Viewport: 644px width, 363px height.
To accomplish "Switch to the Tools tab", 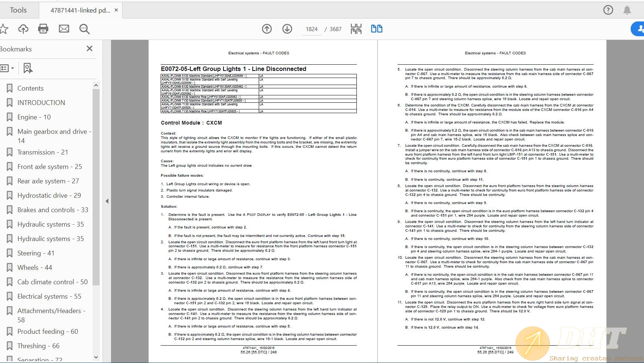I will coord(18,10).
